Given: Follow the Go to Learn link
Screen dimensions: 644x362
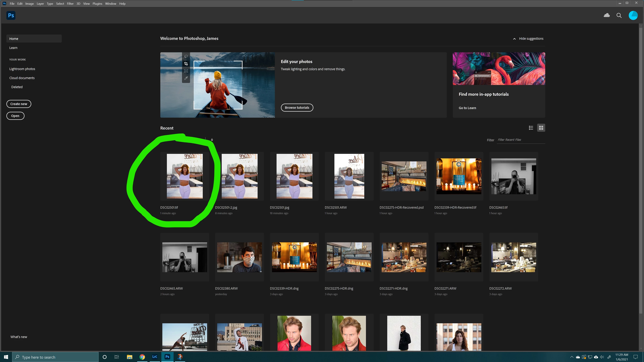Looking at the screenshot, I should click(x=467, y=108).
